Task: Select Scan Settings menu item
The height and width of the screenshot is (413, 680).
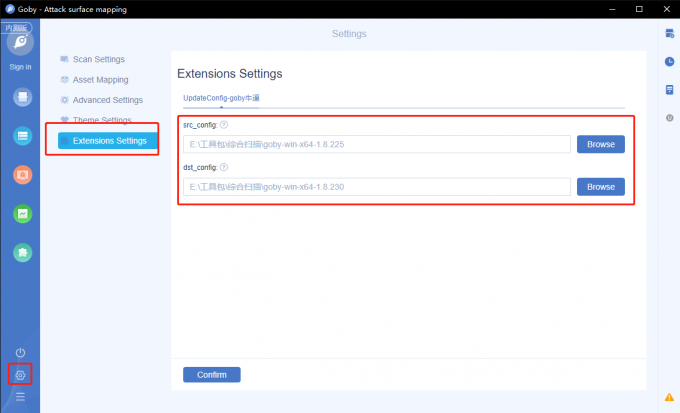Action: coord(92,59)
